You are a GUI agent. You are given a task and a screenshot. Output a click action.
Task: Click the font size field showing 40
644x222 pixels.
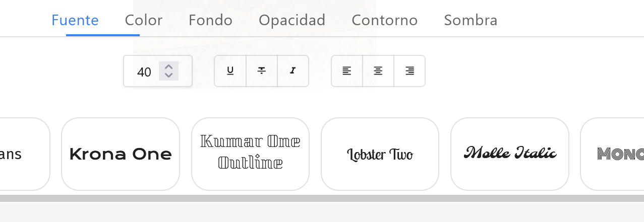144,71
